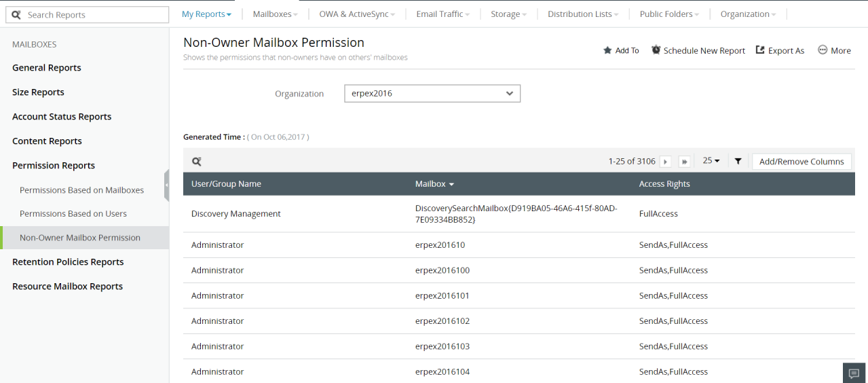This screenshot has width=868, height=383.
Task: Collapse the left sidebar panel handle
Action: click(166, 185)
